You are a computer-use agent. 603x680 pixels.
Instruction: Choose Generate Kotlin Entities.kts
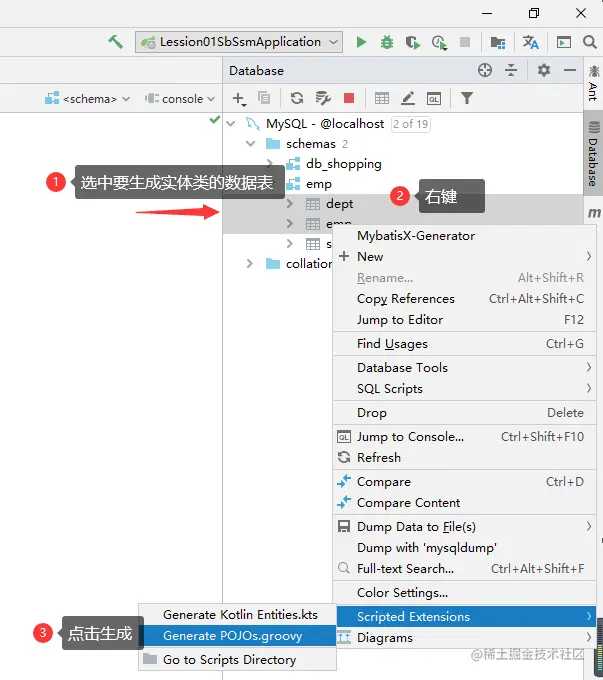coord(238,615)
